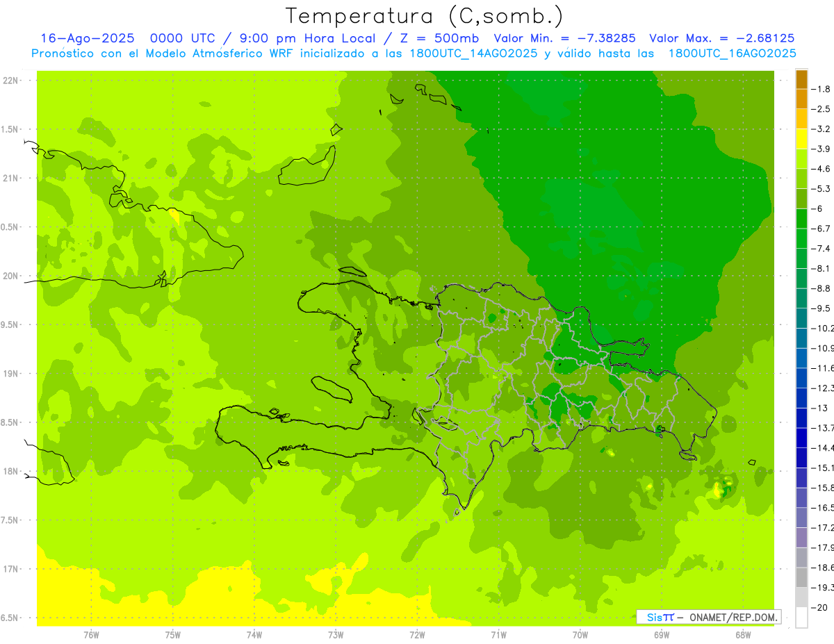The width and height of the screenshot is (834, 644).
Task: Click the '74W' longitude axis label
Action: click(x=254, y=635)
